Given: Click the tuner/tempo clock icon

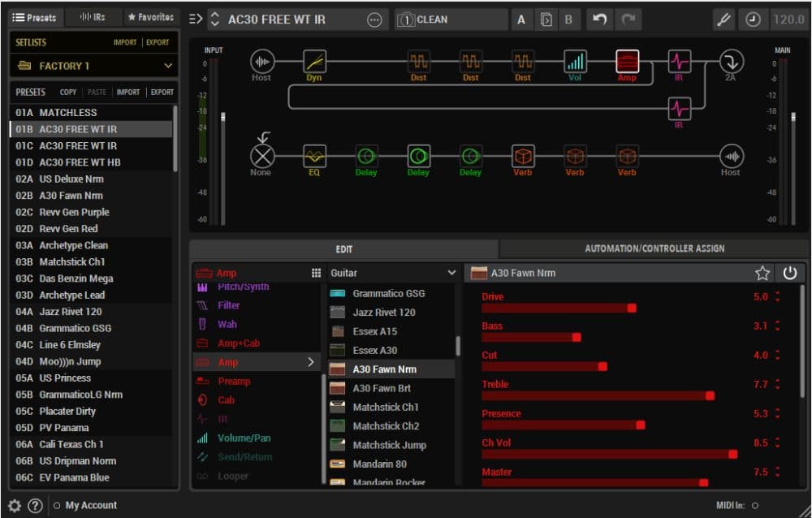Looking at the screenshot, I should coord(754,19).
